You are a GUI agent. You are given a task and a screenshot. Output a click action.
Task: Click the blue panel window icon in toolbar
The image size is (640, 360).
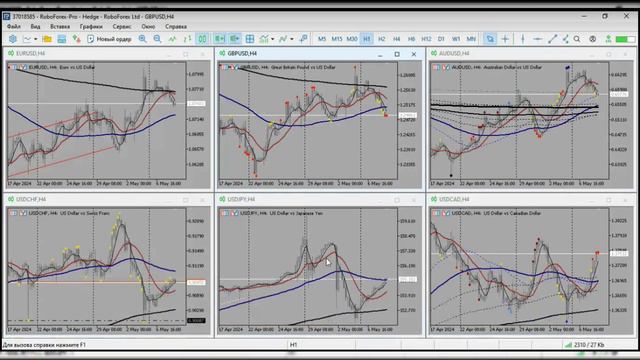pos(62,39)
